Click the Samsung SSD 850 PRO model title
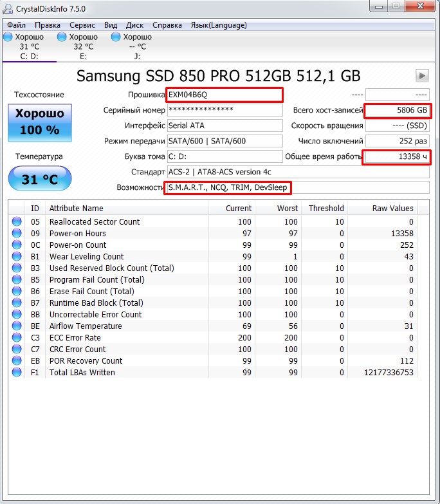 (219, 76)
